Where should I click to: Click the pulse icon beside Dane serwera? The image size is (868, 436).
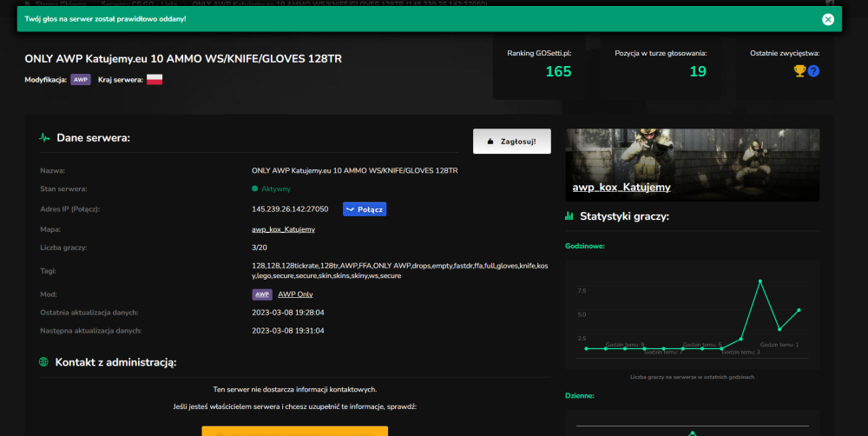[44, 137]
